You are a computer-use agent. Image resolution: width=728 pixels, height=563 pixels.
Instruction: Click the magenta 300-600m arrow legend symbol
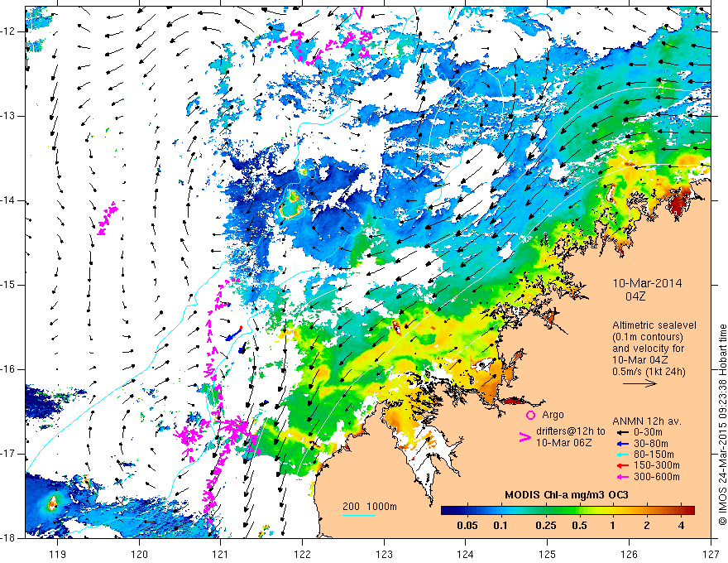point(622,477)
